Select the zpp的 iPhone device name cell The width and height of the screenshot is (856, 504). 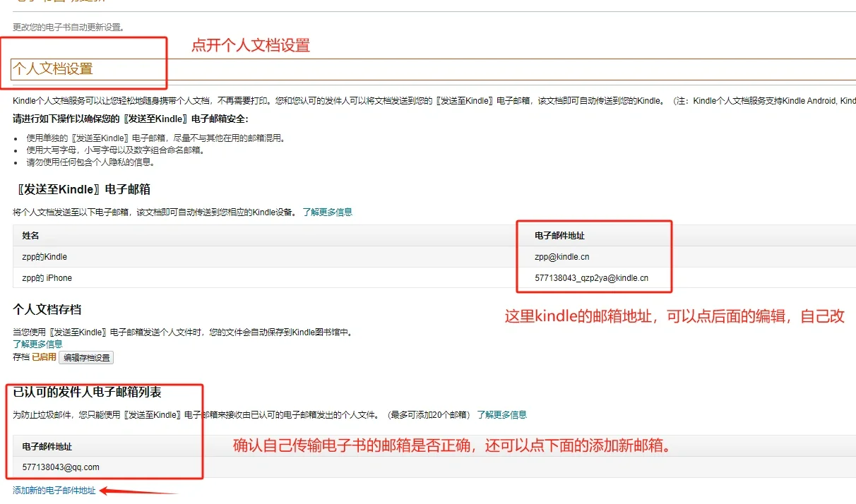pos(47,278)
